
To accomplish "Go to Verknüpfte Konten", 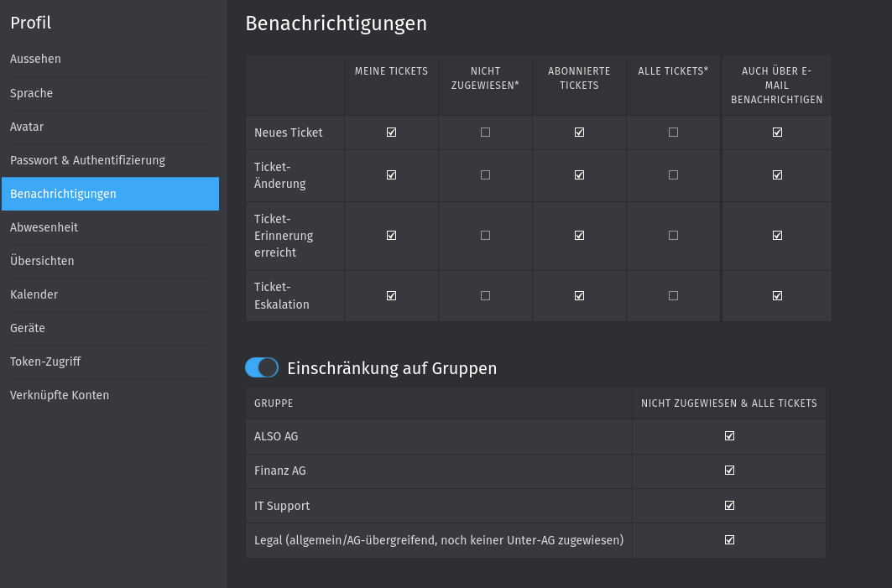I will 60,395.
